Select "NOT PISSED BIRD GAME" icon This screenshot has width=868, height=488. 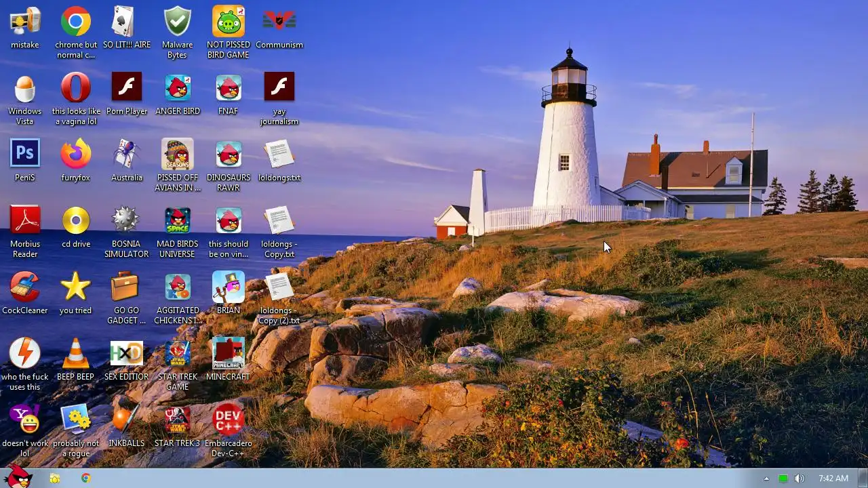pos(229,22)
